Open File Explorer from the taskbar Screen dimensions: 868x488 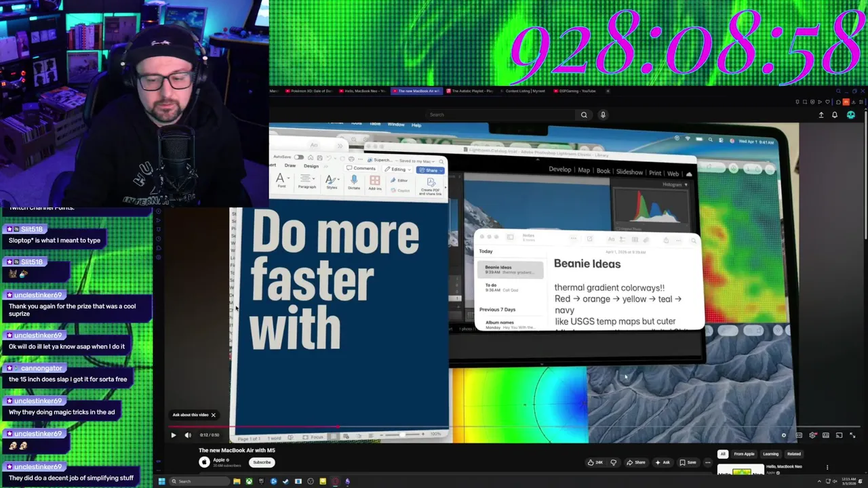pyautogui.click(x=237, y=481)
